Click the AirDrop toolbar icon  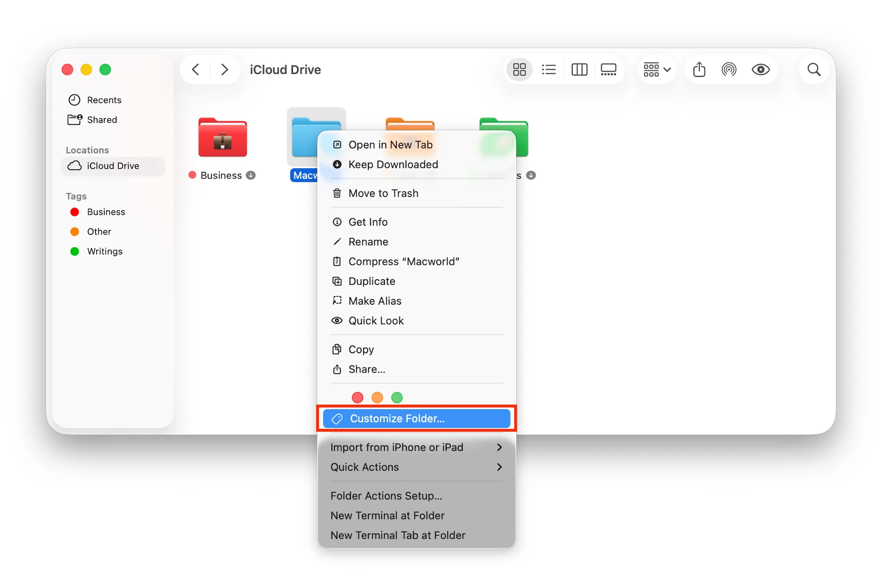(x=729, y=69)
